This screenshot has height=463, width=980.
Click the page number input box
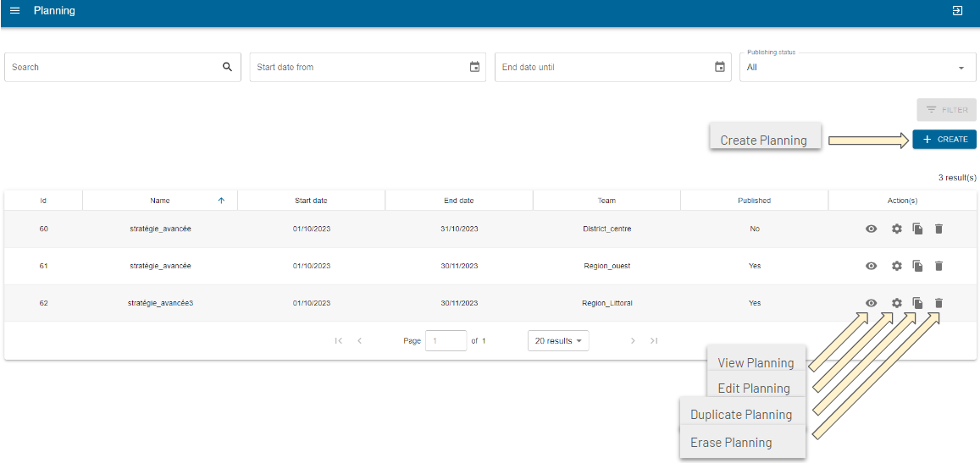click(446, 340)
